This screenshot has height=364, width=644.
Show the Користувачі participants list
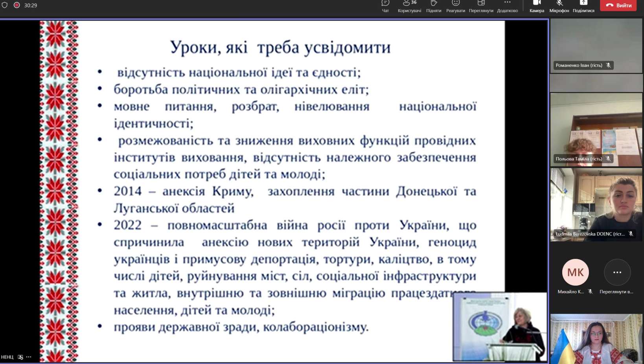(409, 6)
